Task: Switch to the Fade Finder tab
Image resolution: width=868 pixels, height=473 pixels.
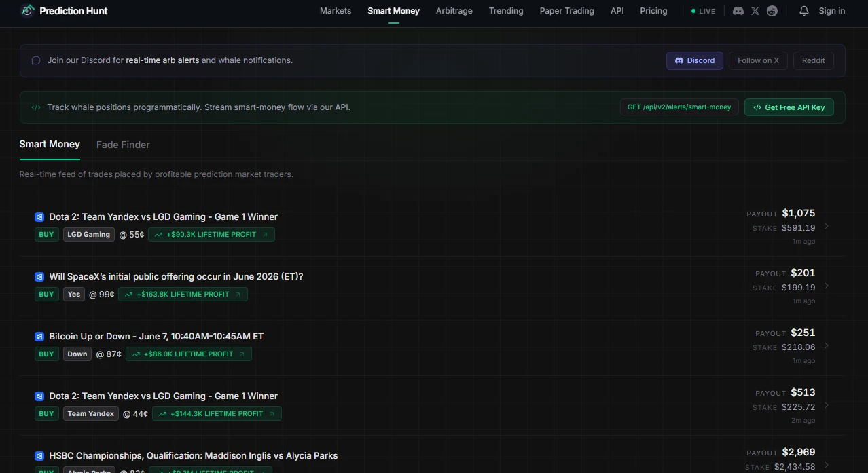Action: [x=123, y=145]
